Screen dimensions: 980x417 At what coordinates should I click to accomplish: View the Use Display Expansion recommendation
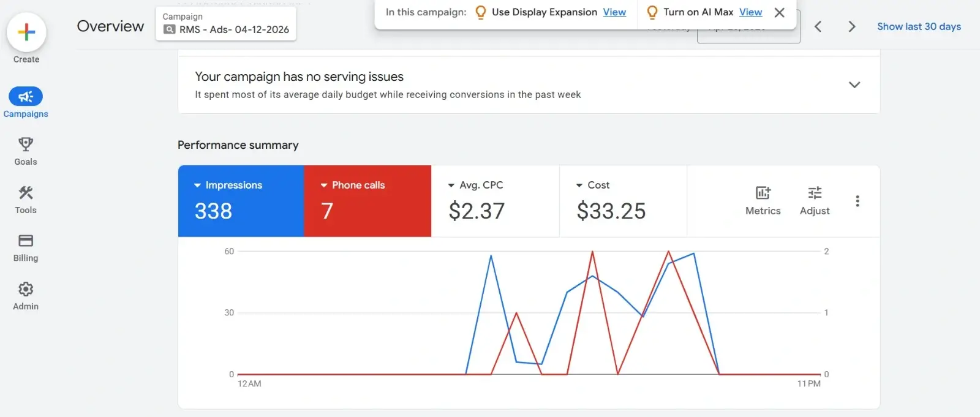(x=614, y=12)
